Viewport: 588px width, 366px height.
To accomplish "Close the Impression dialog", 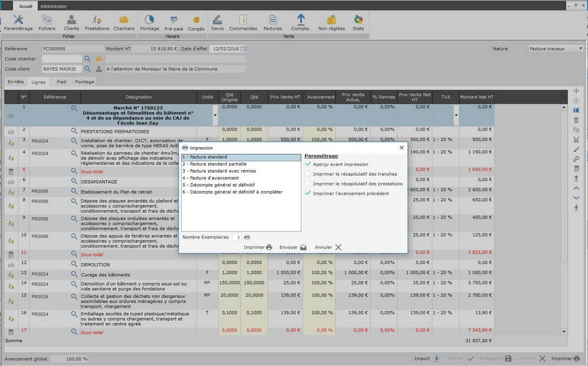I will tap(401, 148).
